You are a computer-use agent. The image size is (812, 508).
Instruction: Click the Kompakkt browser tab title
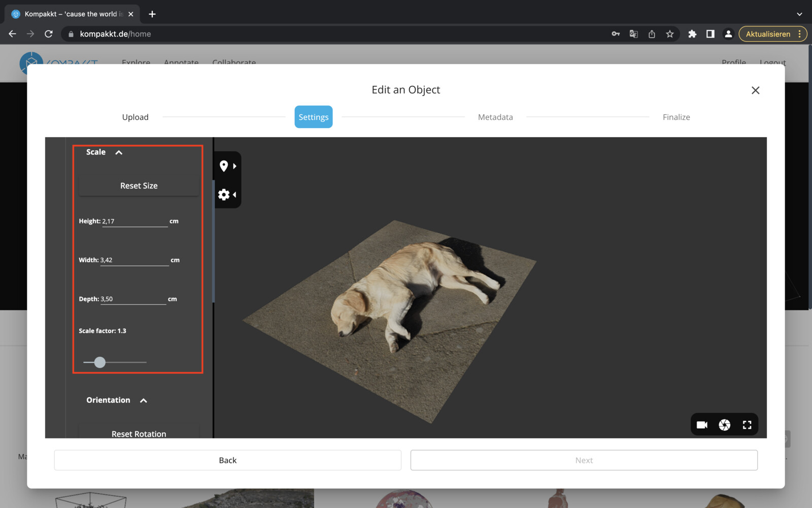(x=74, y=14)
